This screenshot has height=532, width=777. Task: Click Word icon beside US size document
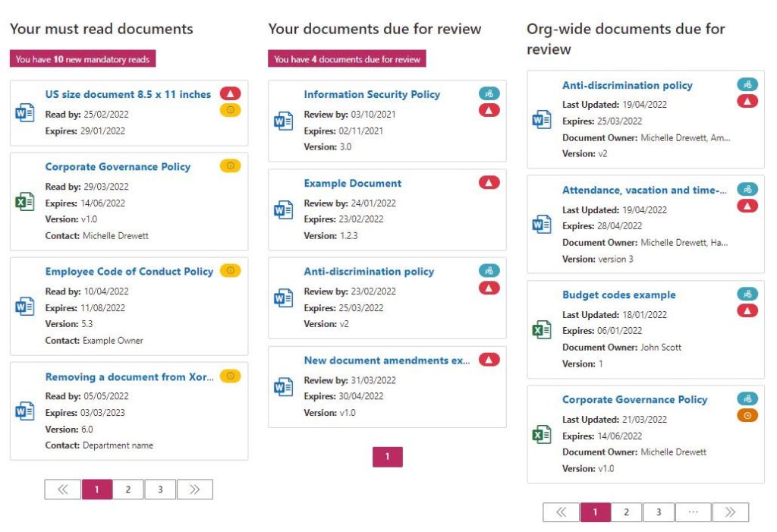(x=24, y=113)
